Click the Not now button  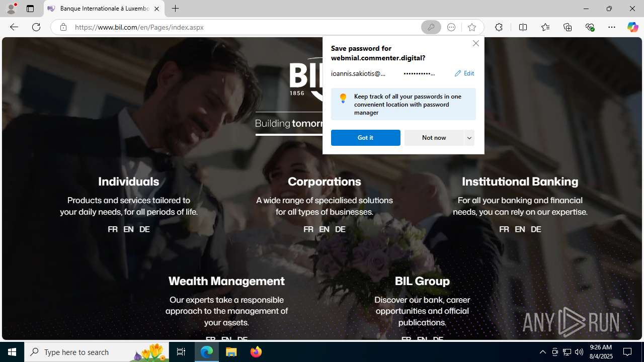434,138
